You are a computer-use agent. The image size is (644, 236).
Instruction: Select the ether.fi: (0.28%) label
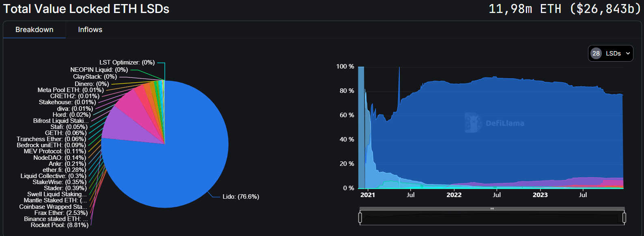(x=65, y=170)
